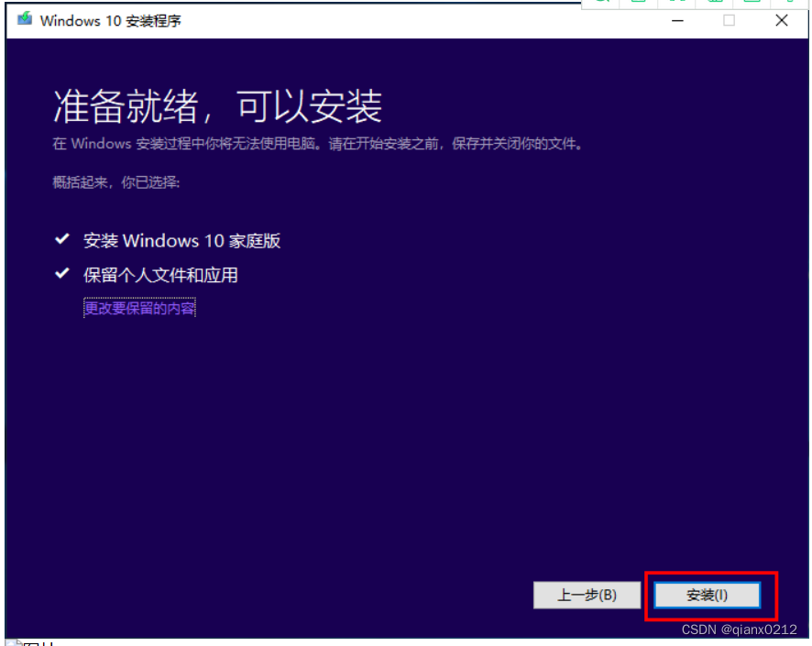Viewport: 812px width, 646px height.
Task: Click the 安装(I) install button
Action: pyautogui.click(x=707, y=595)
